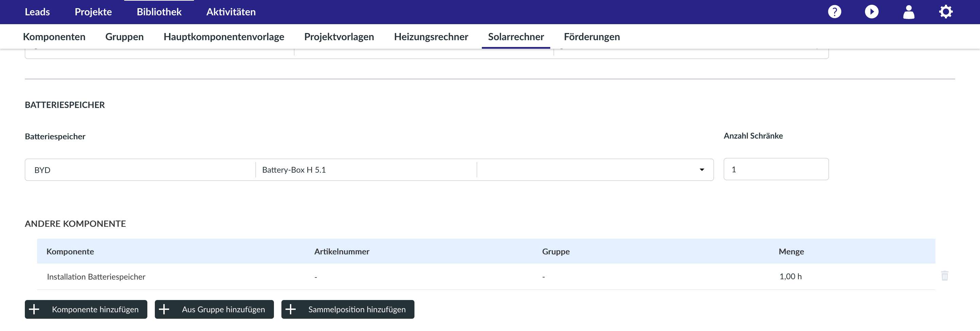The height and width of the screenshot is (331, 980).
Task: Open the user profile icon
Action: [909, 12]
